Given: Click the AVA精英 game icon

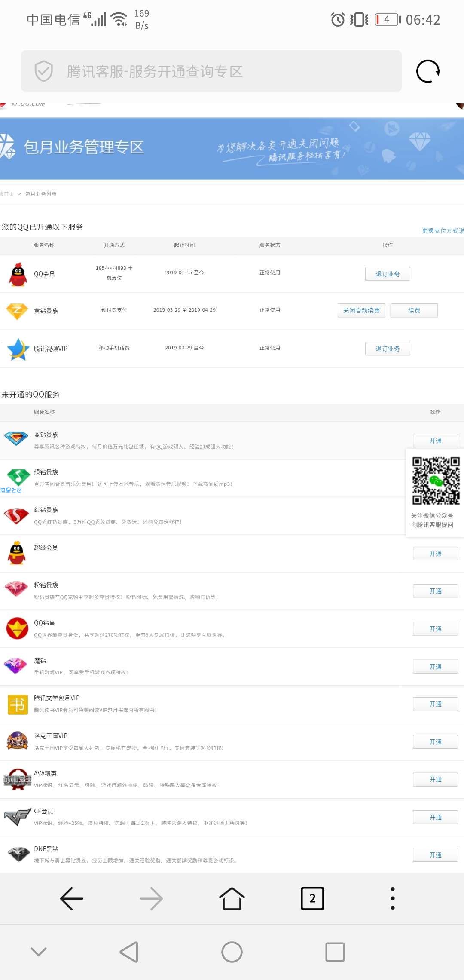Looking at the screenshot, I should 17,779.
